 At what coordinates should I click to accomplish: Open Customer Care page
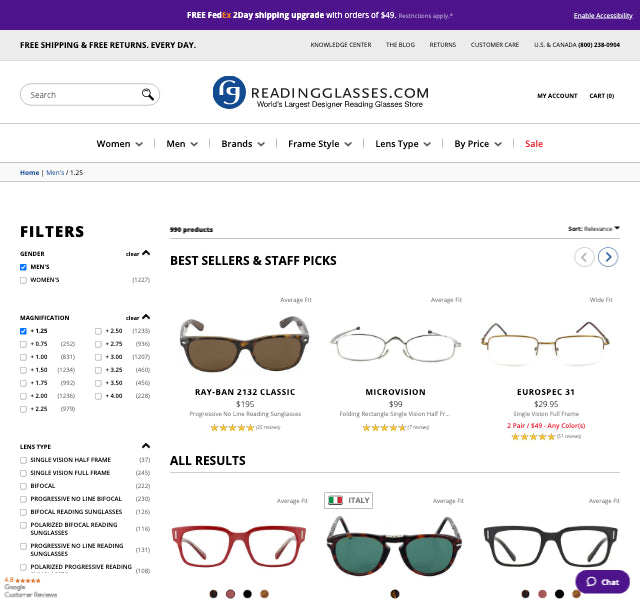(x=495, y=44)
